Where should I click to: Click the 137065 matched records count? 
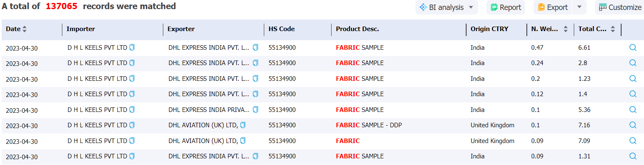tap(61, 6)
